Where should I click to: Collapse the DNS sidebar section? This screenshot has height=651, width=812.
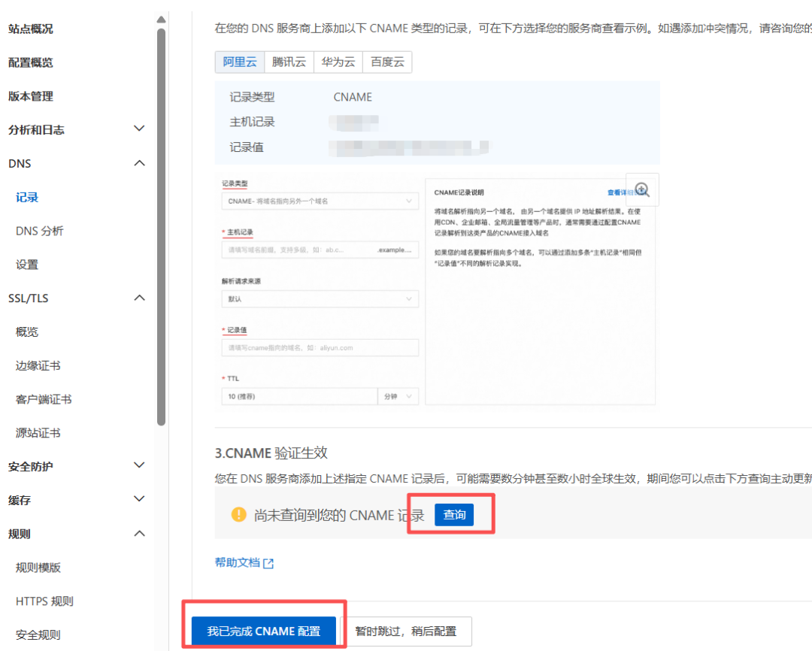[139, 163]
